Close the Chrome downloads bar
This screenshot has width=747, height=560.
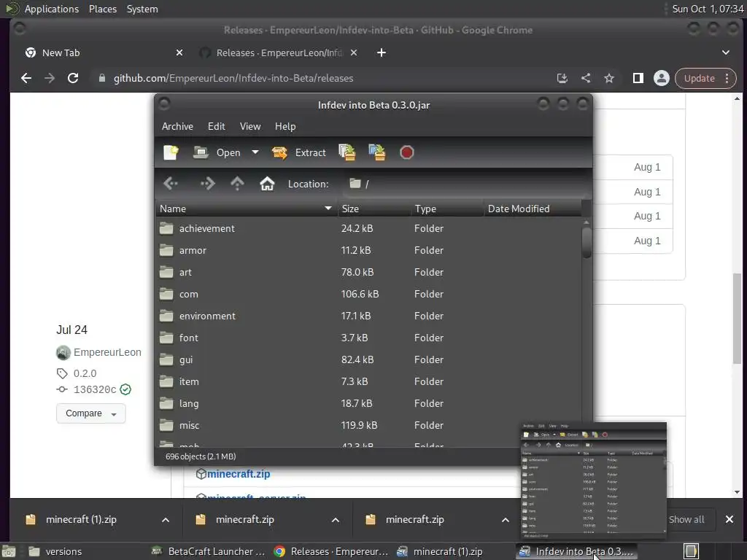(x=729, y=519)
